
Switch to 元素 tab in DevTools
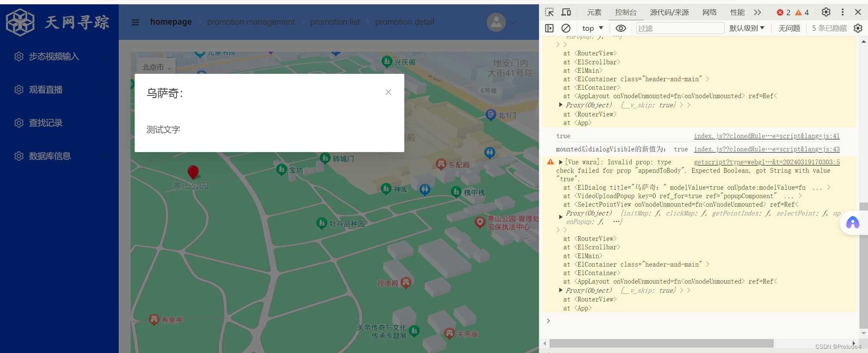pyautogui.click(x=594, y=13)
